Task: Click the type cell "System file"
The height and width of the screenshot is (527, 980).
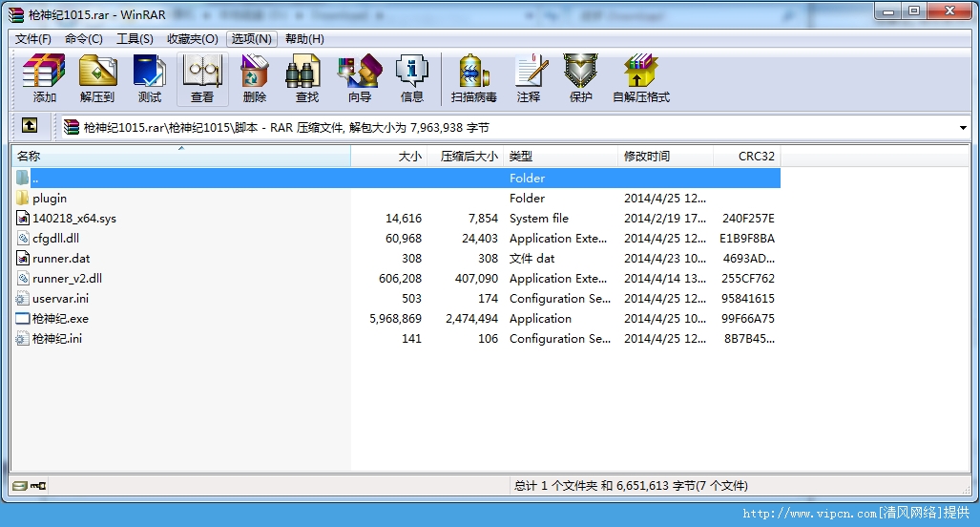Action: pos(539,219)
